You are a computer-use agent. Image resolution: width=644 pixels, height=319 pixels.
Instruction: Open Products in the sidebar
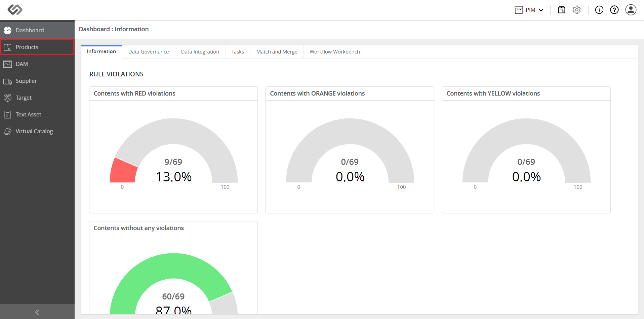click(x=37, y=47)
